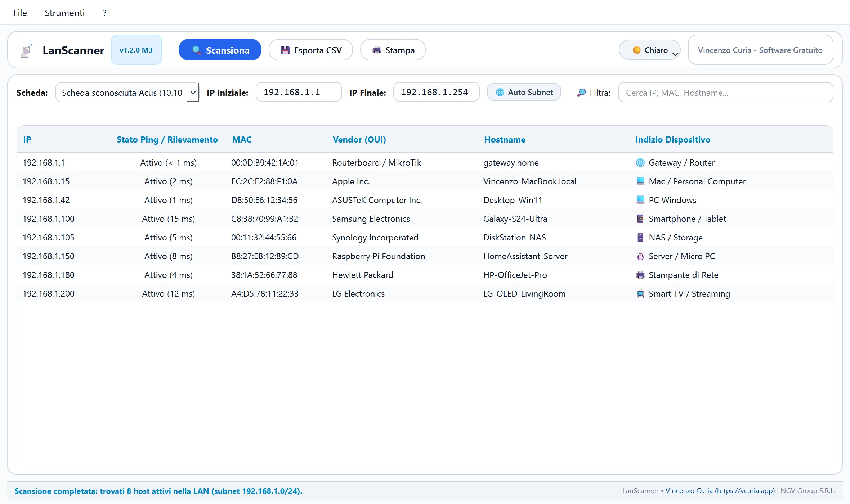Click the printer icon for Stampante di Rete
The image size is (850, 504).
click(640, 275)
